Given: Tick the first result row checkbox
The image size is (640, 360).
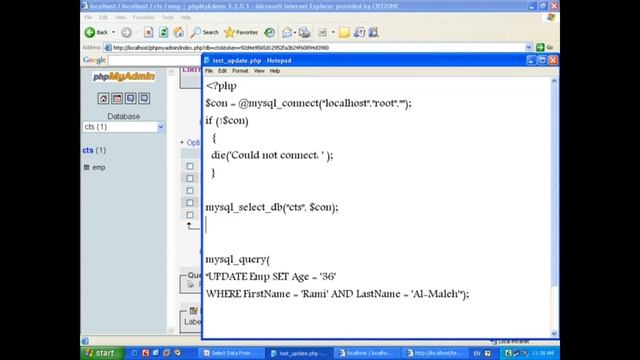Looking at the screenshot, I should (190, 166).
